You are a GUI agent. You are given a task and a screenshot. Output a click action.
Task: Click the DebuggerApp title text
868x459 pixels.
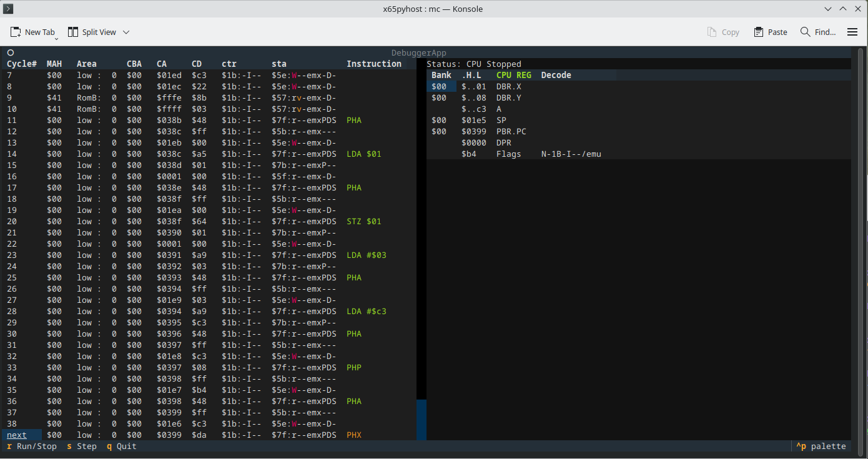point(419,53)
